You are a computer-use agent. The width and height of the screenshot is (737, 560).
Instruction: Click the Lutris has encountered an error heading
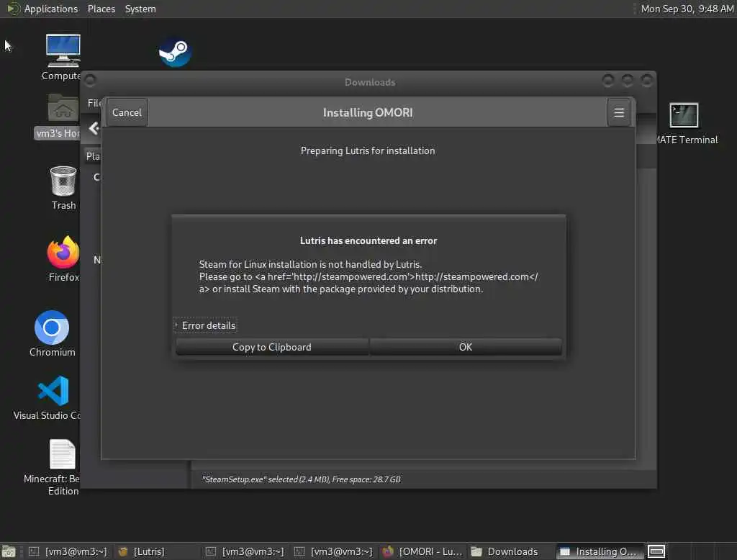coord(368,240)
